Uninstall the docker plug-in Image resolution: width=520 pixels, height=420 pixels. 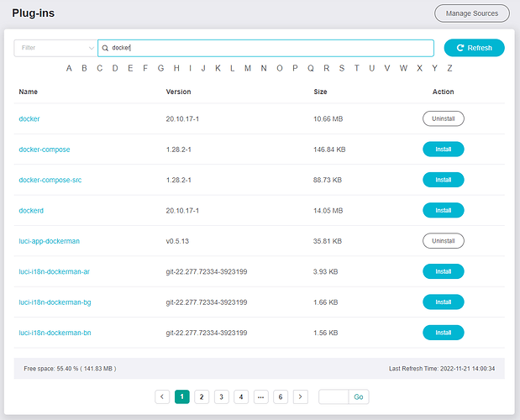click(x=443, y=118)
